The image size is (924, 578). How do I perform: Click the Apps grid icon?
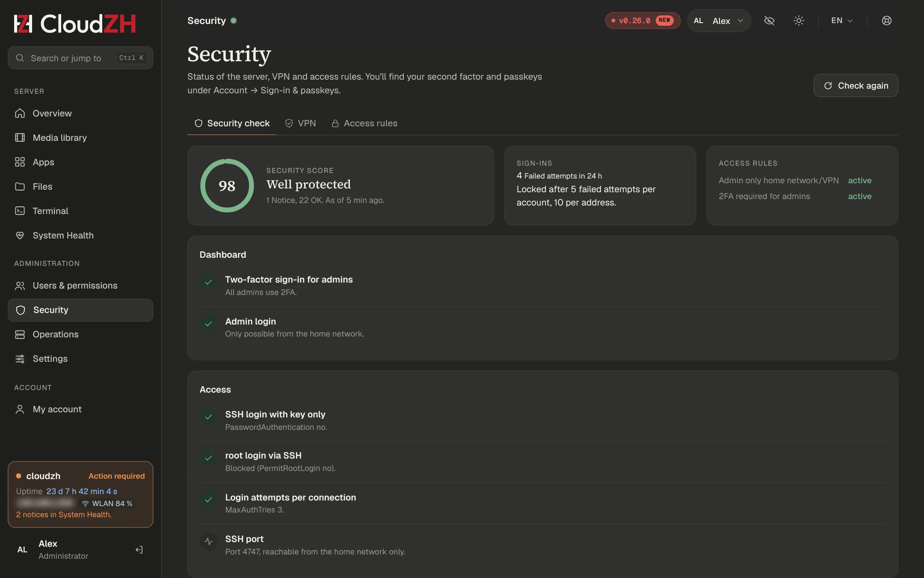point(20,162)
